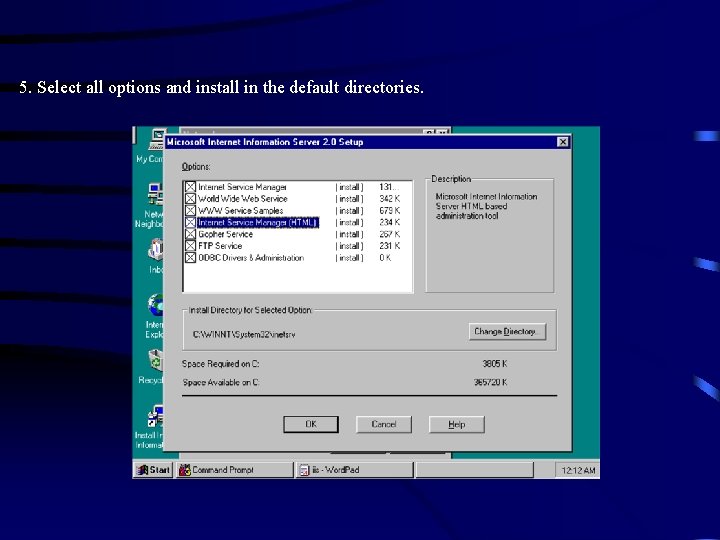Close the IIS Setup dialog
This screenshot has height=540, width=720.
[x=563, y=142]
